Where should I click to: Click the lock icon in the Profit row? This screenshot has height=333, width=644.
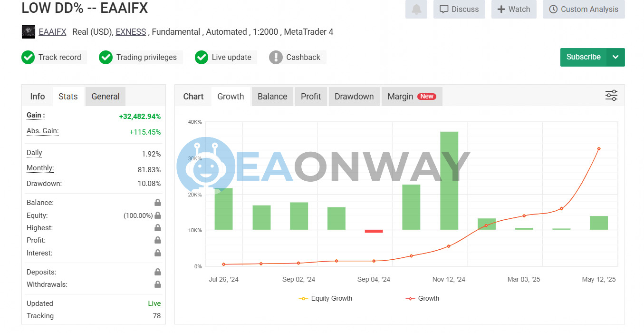click(157, 240)
